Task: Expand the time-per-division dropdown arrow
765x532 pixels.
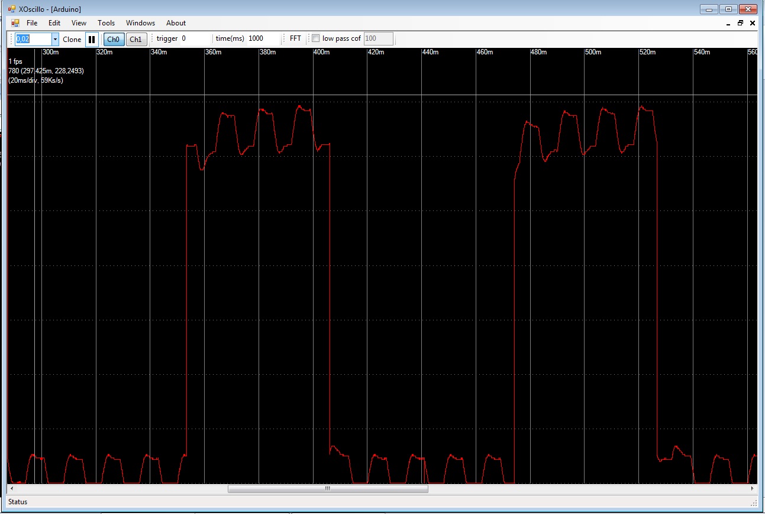Action: pos(55,39)
